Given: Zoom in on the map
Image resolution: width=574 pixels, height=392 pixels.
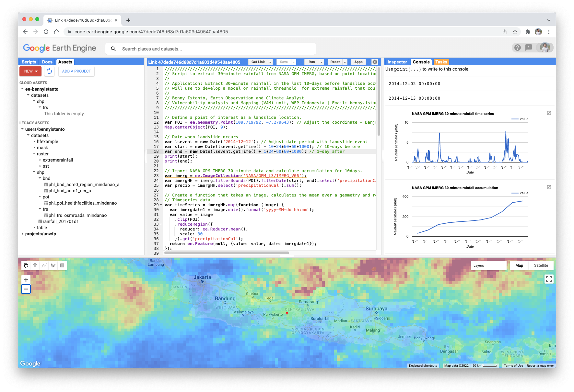Looking at the screenshot, I should [26, 280].
